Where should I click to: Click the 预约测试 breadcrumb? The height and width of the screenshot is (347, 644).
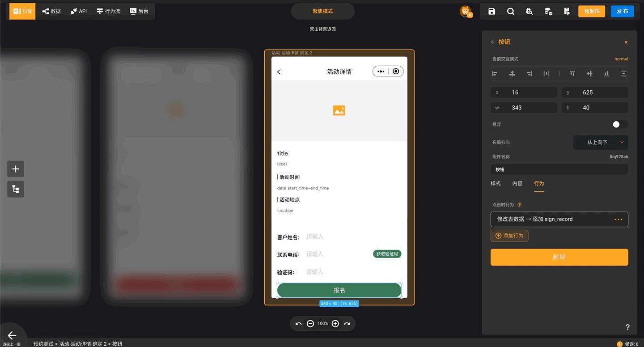coord(43,344)
